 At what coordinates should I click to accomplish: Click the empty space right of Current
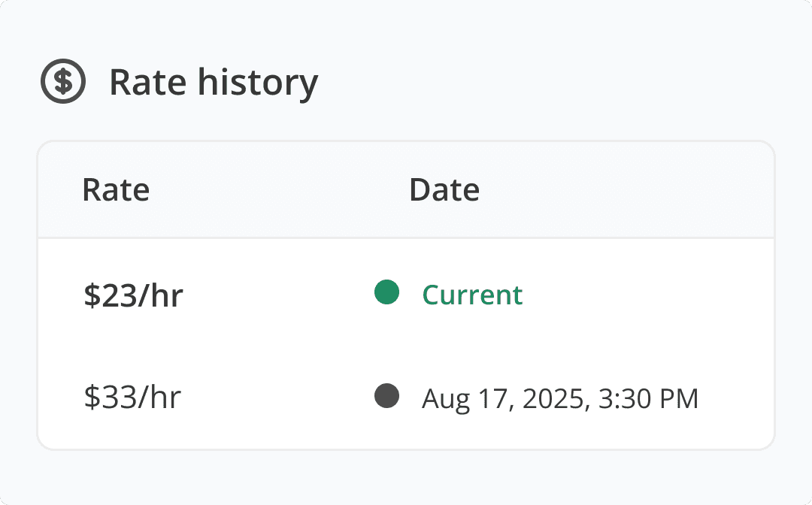click(x=647, y=295)
